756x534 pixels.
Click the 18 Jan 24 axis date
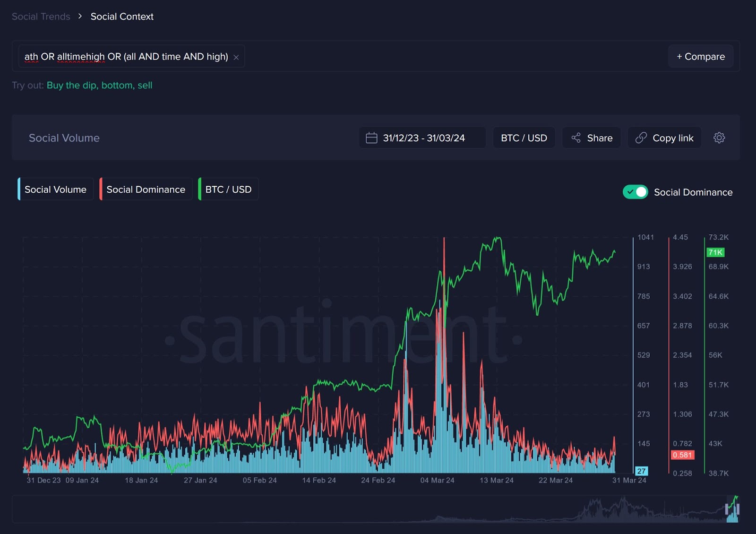click(x=141, y=480)
